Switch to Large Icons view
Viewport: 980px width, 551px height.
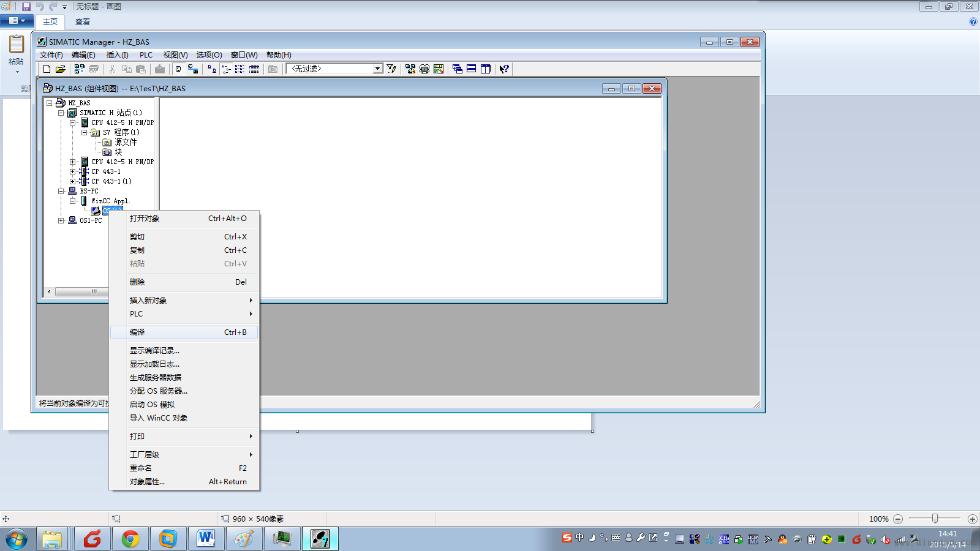coord(211,69)
